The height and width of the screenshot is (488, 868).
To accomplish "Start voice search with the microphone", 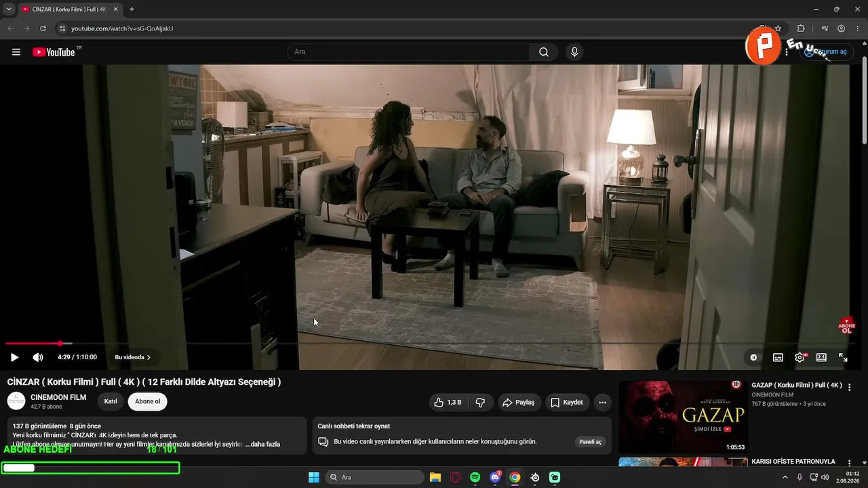I will tap(574, 52).
